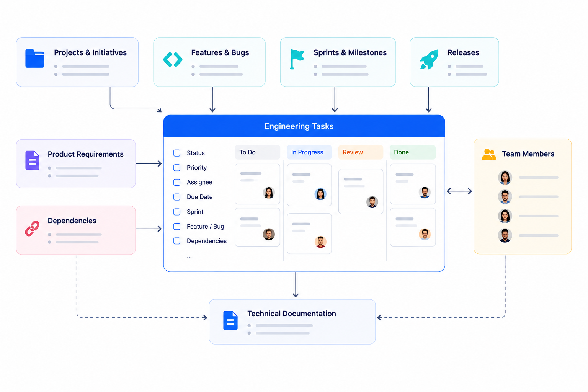Click the avatar on the second To Do card
Image resolution: width=588 pixels, height=392 pixels.
tap(269, 234)
